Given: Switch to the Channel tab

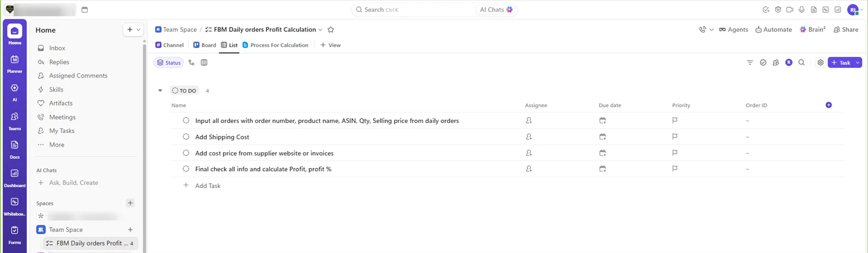Looking at the screenshot, I should (x=169, y=46).
